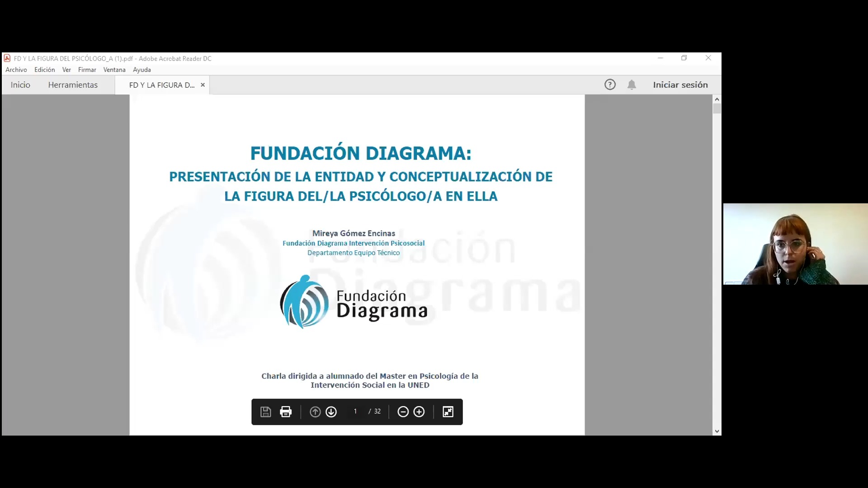This screenshot has height=488, width=868.
Task: Click the page number field showing 1
Action: click(x=355, y=411)
